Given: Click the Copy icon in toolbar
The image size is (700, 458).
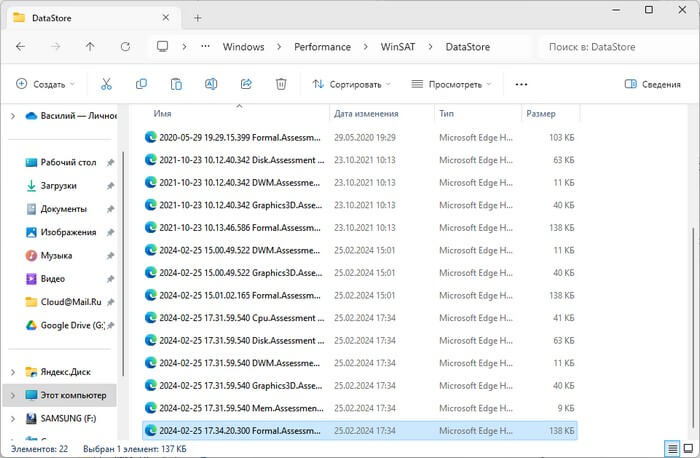Looking at the screenshot, I should (x=141, y=85).
